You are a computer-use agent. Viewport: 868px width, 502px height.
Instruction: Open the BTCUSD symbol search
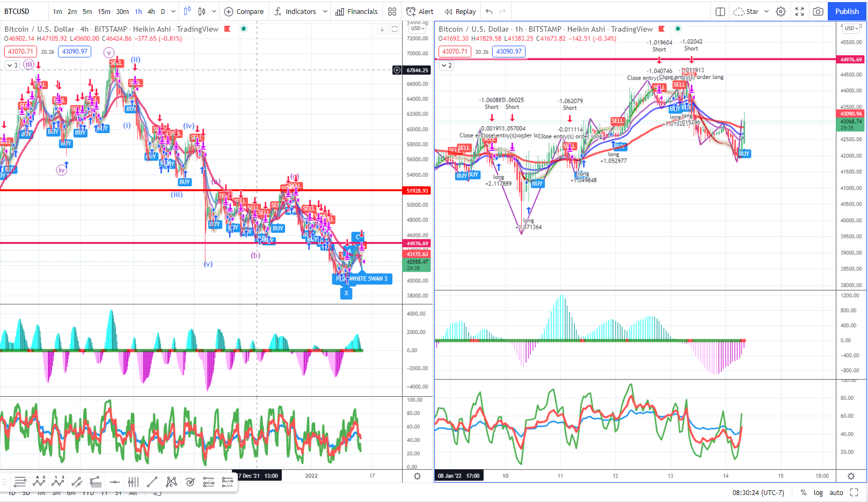17,11
